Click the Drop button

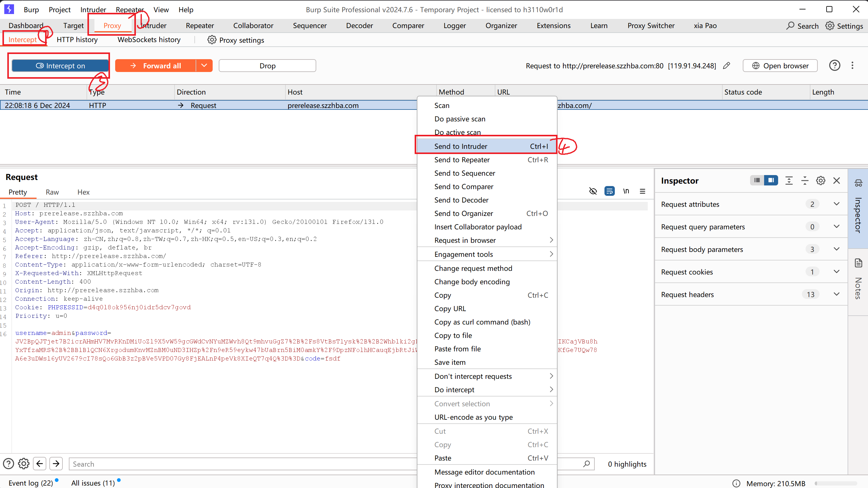click(x=267, y=66)
